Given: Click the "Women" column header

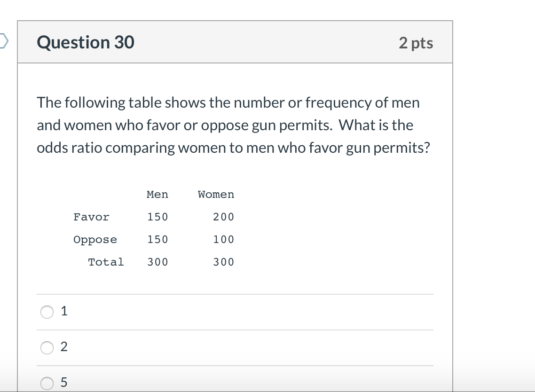Looking at the screenshot, I should coord(216,195).
